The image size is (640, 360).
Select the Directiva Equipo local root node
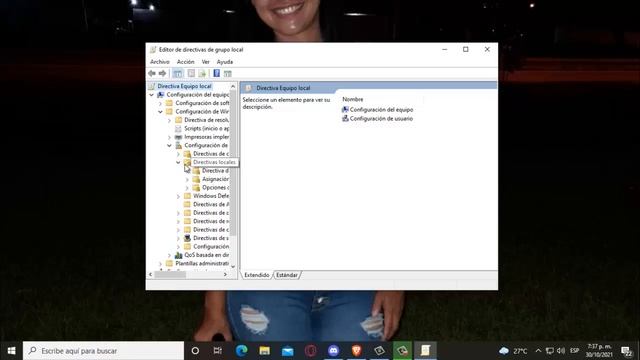point(184,86)
